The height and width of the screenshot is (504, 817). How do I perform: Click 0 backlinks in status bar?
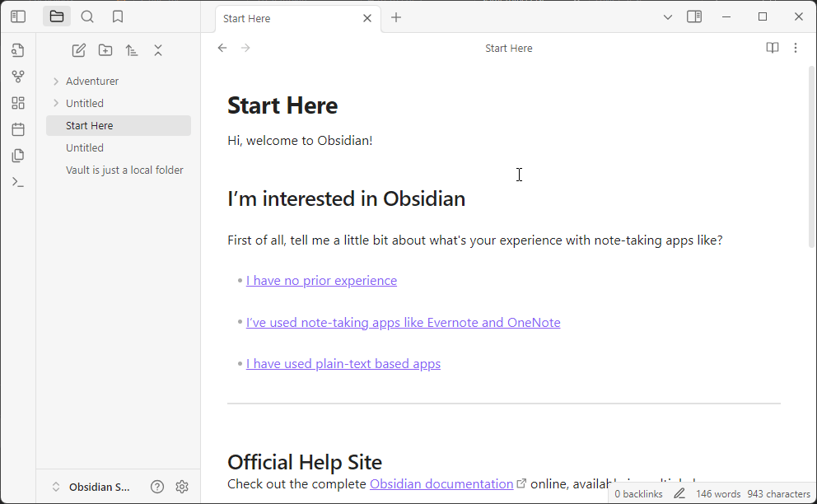(638, 494)
